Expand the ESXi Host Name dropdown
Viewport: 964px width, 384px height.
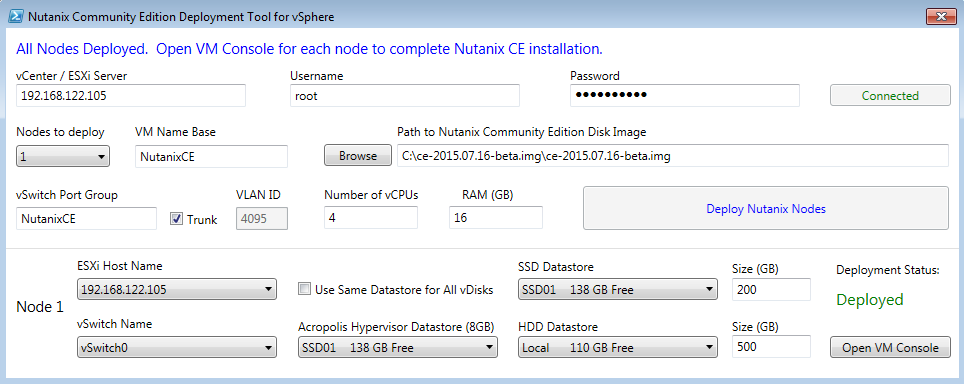click(177, 289)
